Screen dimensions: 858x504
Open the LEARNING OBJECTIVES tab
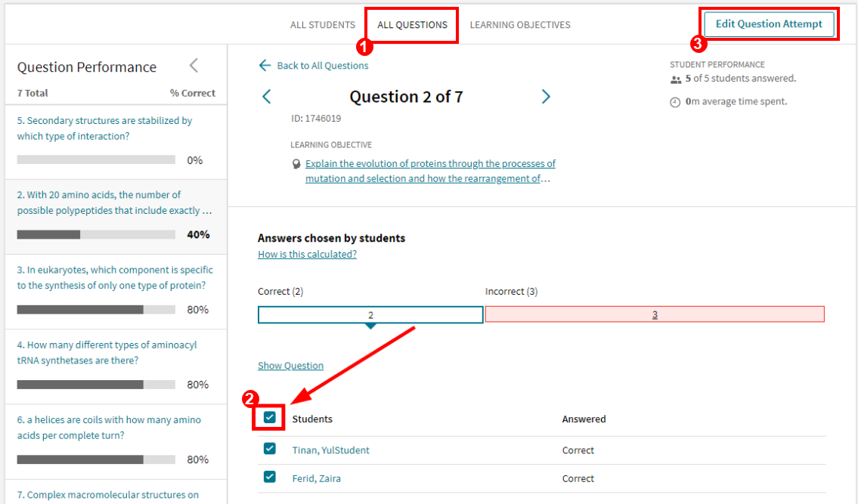[x=519, y=24]
